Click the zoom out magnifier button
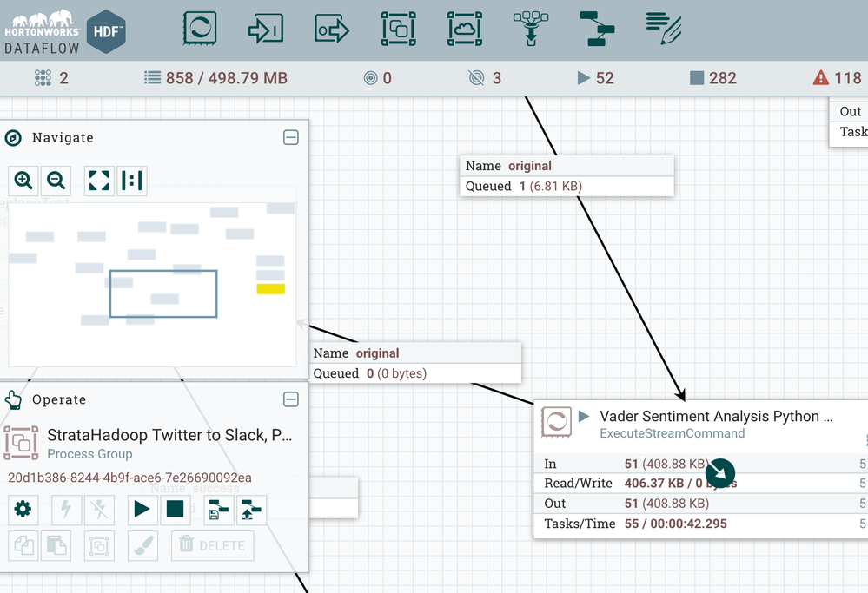Viewport: 868px width, 593px height. [x=56, y=181]
